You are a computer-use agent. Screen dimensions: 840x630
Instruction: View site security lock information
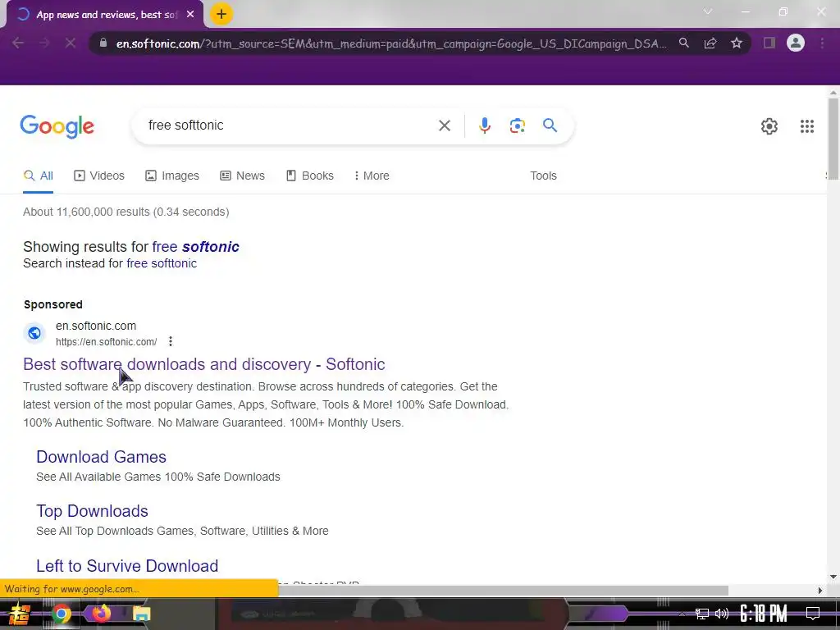point(103,43)
